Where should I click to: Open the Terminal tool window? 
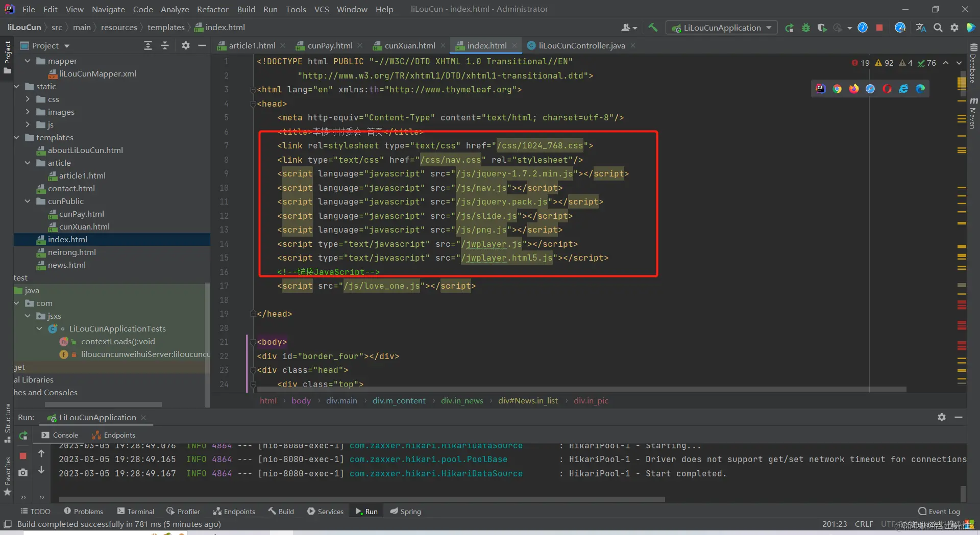coord(135,511)
